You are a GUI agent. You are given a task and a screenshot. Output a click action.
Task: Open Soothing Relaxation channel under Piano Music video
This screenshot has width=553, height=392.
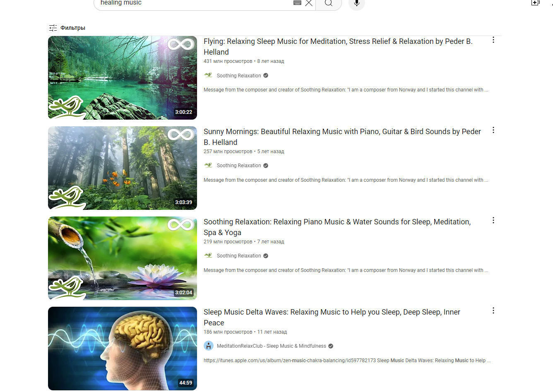[x=239, y=256]
